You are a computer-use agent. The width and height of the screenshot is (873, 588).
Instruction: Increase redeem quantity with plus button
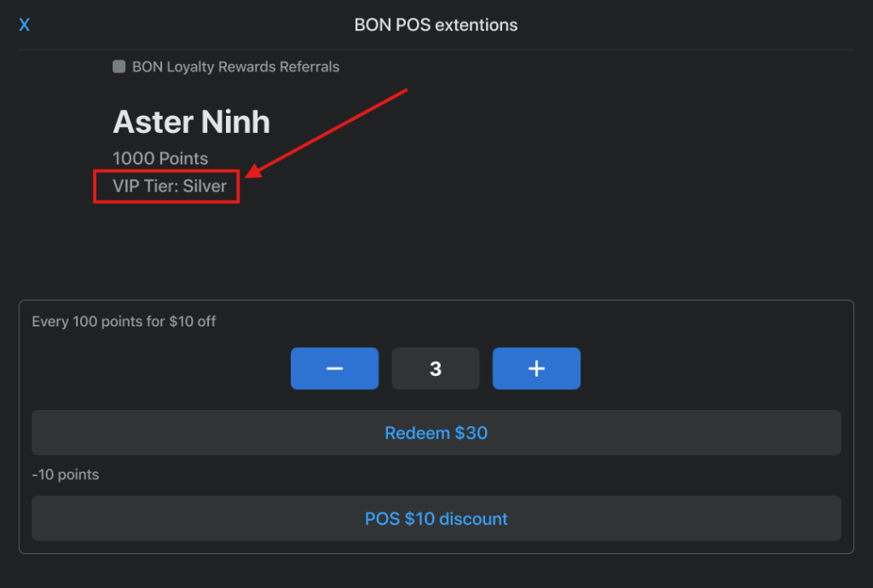[536, 368]
